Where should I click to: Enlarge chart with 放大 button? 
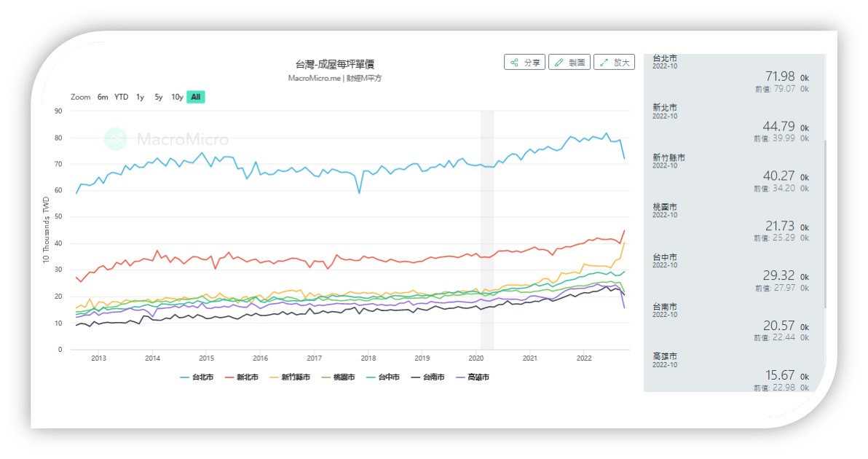click(614, 63)
